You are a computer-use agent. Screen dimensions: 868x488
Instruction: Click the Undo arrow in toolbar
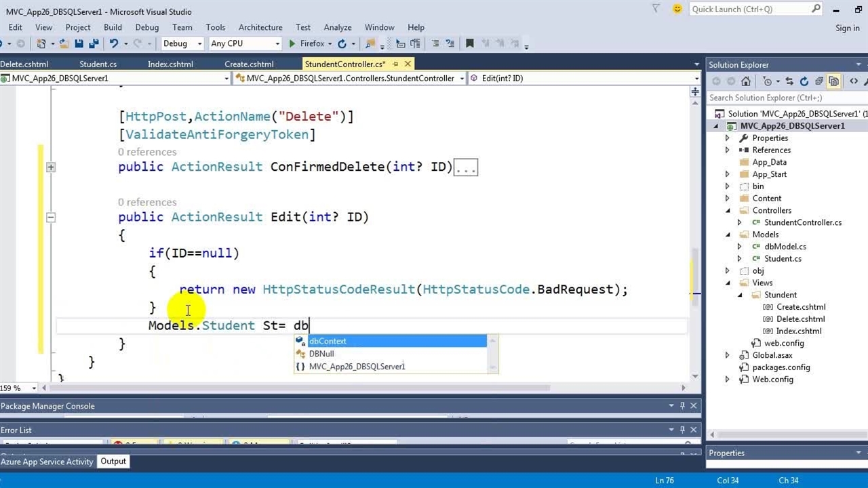point(113,43)
